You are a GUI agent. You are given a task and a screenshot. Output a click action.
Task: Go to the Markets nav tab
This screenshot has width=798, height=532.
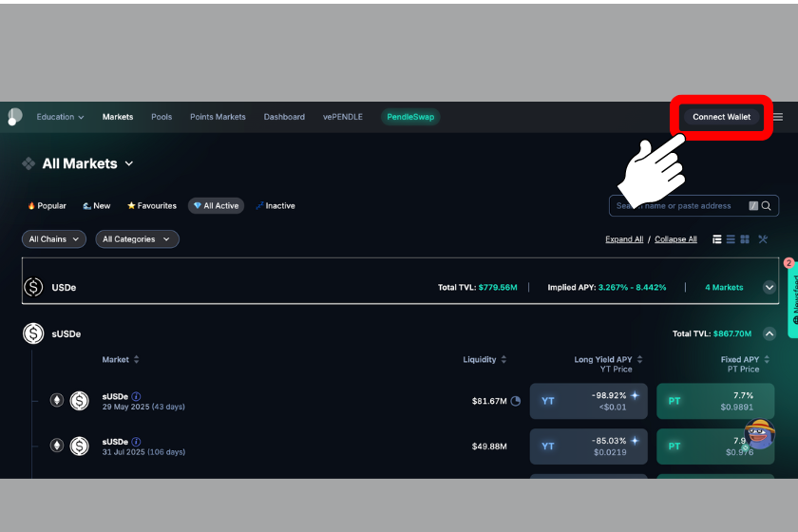tap(118, 117)
